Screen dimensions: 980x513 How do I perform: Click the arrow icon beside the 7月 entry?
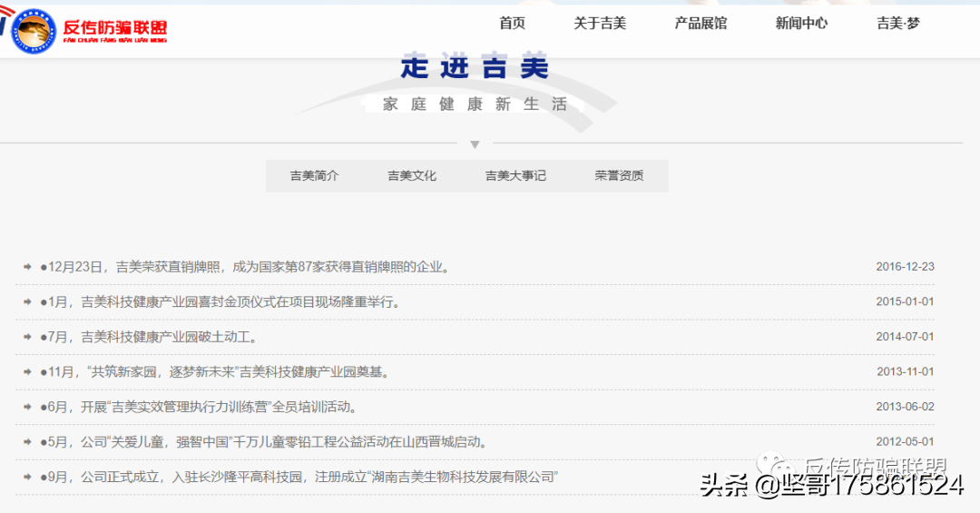(27, 337)
